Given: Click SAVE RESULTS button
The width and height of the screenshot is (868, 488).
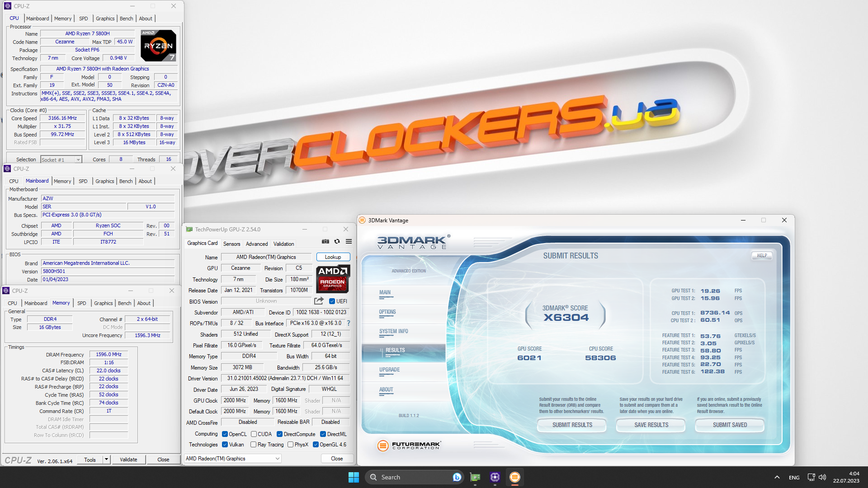Looking at the screenshot, I should point(651,425).
